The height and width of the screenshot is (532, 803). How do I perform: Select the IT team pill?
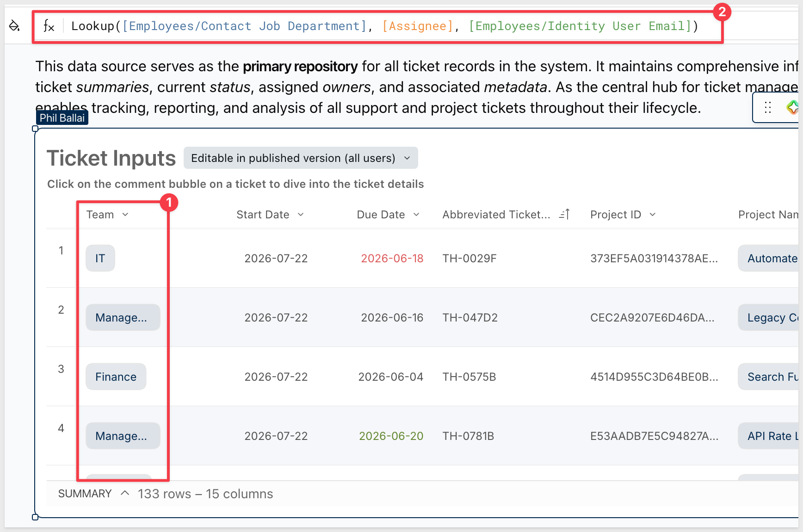pyautogui.click(x=100, y=258)
